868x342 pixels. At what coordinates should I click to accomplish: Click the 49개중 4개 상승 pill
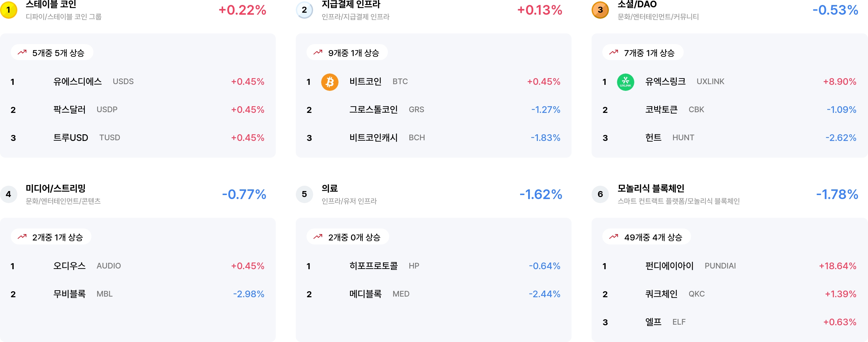click(x=646, y=237)
